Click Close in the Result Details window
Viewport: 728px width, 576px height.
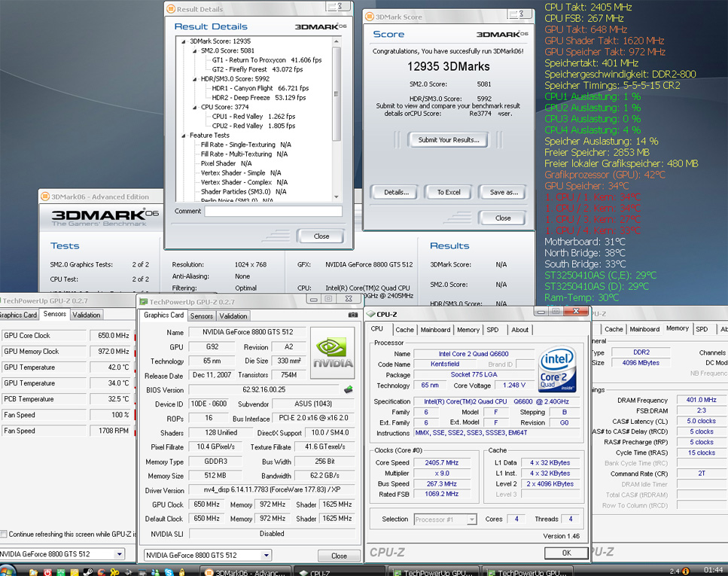tap(321, 236)
